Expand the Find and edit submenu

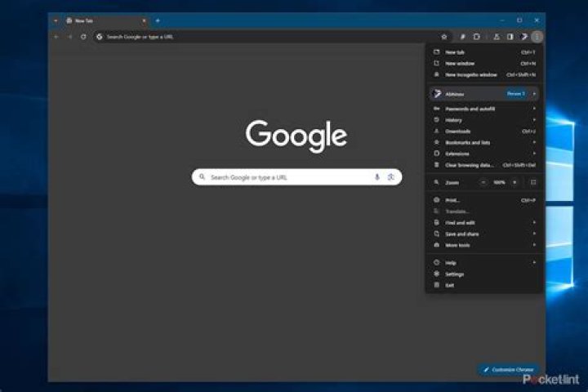[484, 223]
